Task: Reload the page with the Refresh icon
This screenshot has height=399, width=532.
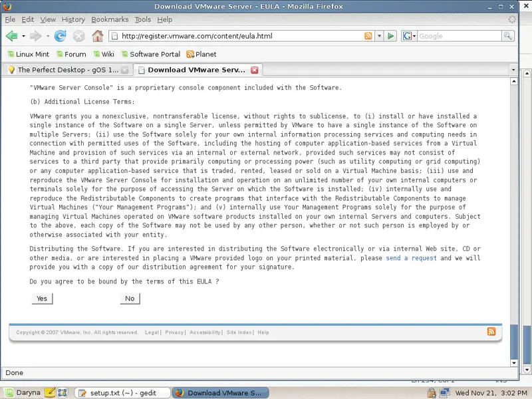Action: [61, 36]
